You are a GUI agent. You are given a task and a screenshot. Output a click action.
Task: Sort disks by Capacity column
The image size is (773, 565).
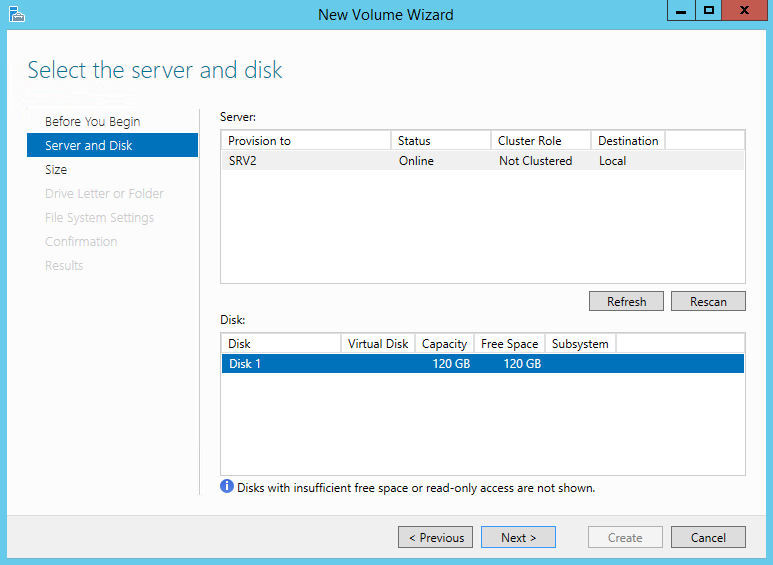tap(444, 343)
